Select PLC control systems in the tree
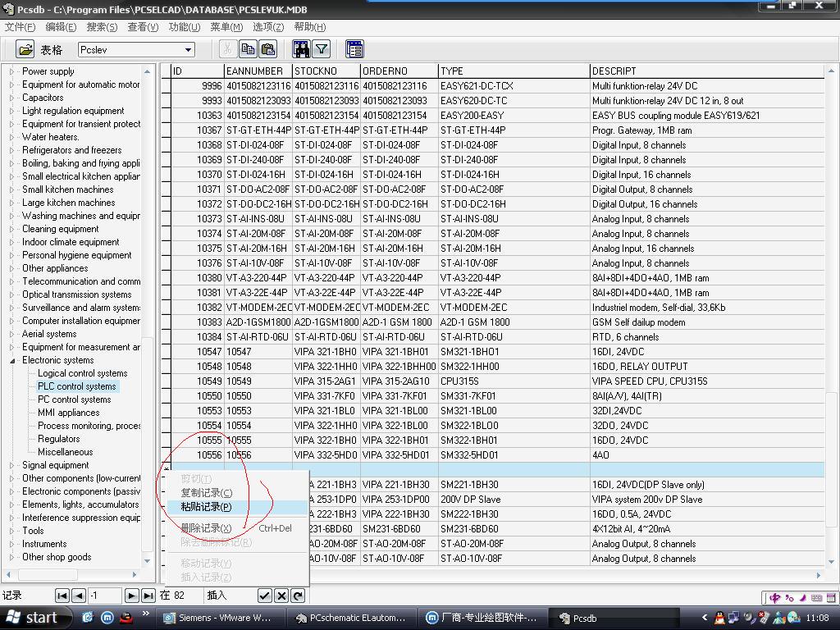 click(x=76, y=386)
